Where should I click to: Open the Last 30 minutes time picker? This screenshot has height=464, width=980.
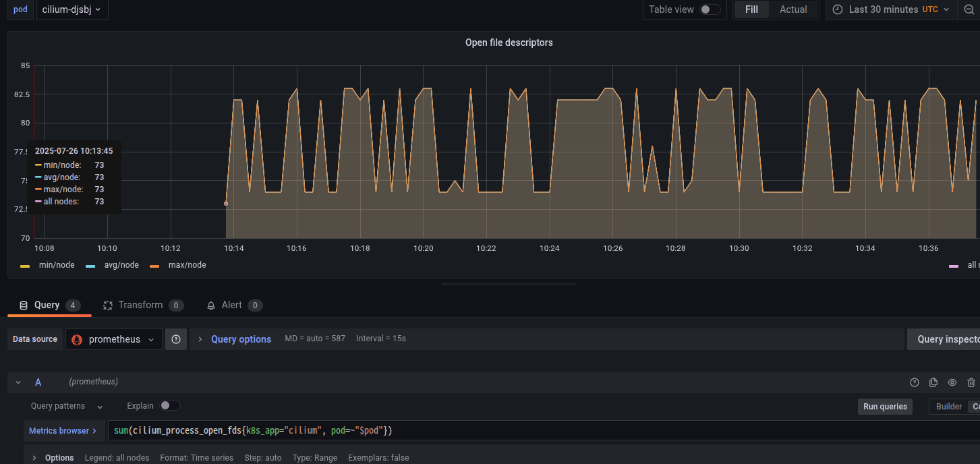tap(891, 9)
